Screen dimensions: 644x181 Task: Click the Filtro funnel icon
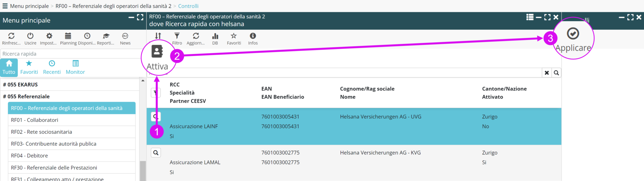177,36
